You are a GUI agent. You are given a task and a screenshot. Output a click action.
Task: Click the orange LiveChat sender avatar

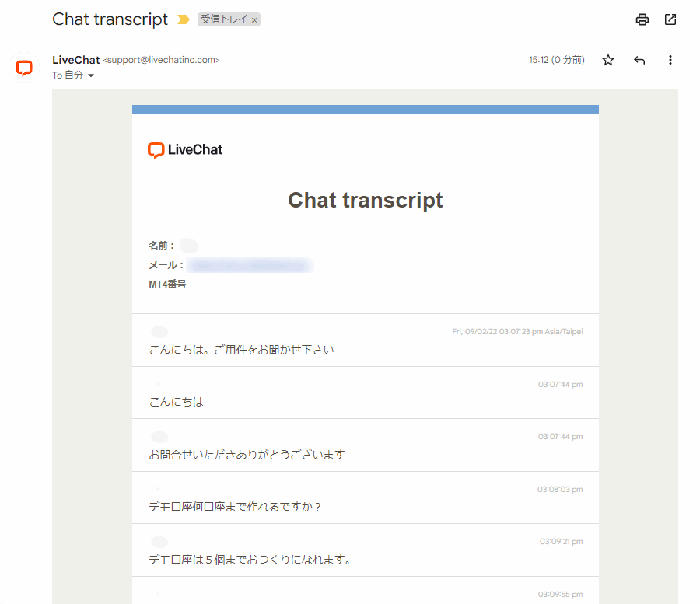23,68
